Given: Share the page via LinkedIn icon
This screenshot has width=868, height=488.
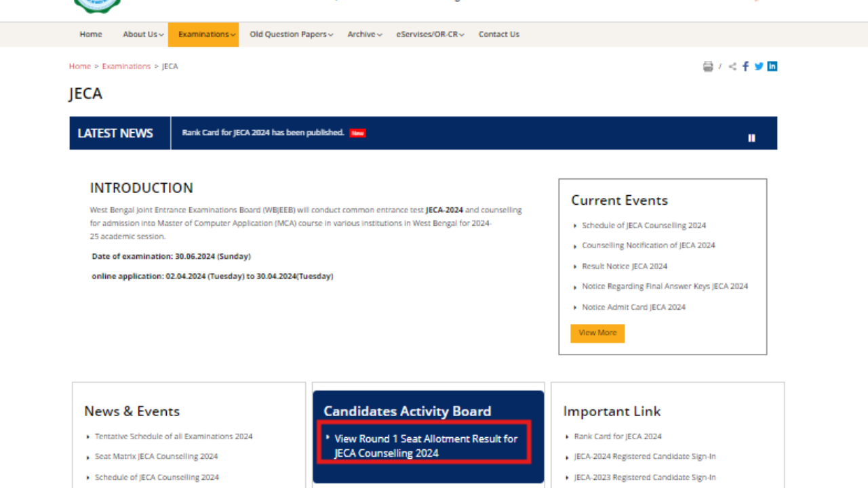Looking at the screenshot, I should [x=772, y=66].
